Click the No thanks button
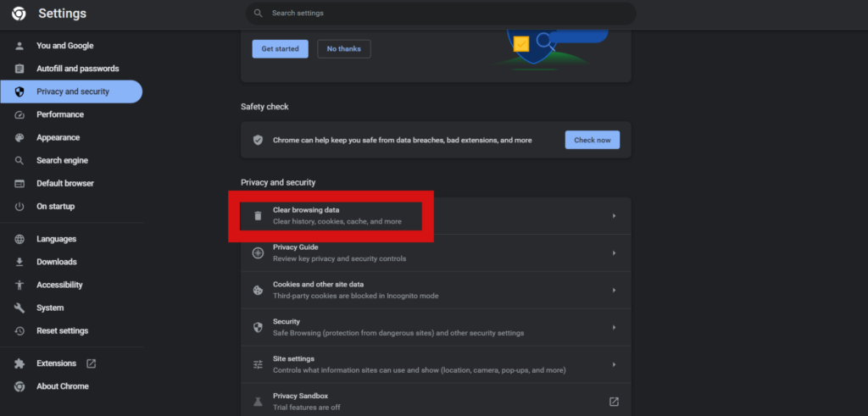Viewport: 868px width, 416px height. pyautogui.click(x=344, y=48)
